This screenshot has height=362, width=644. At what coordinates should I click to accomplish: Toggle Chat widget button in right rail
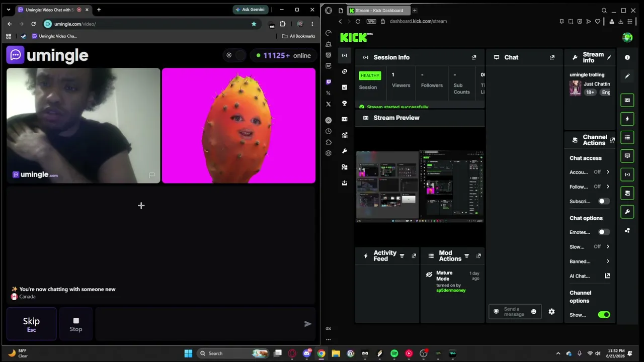click(627, 156)
